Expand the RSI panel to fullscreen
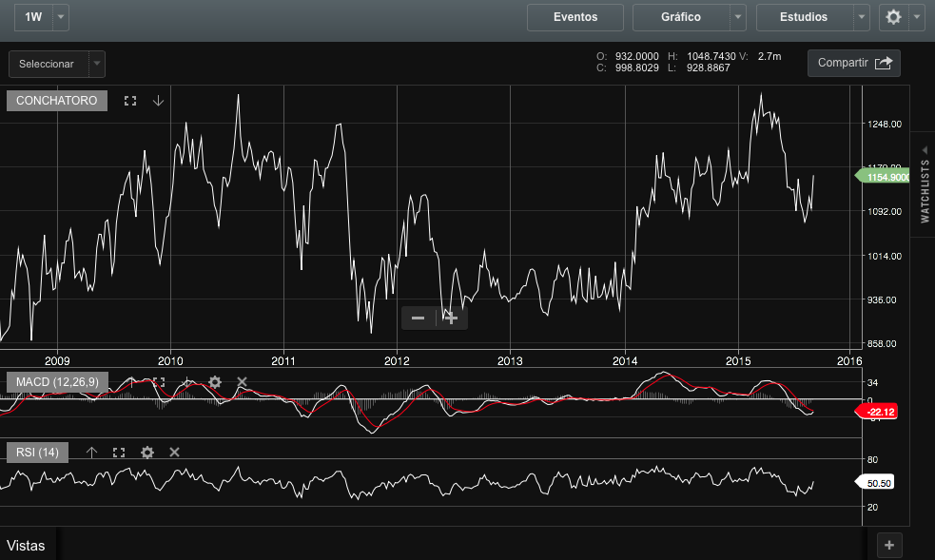 [x=119, y=453]
